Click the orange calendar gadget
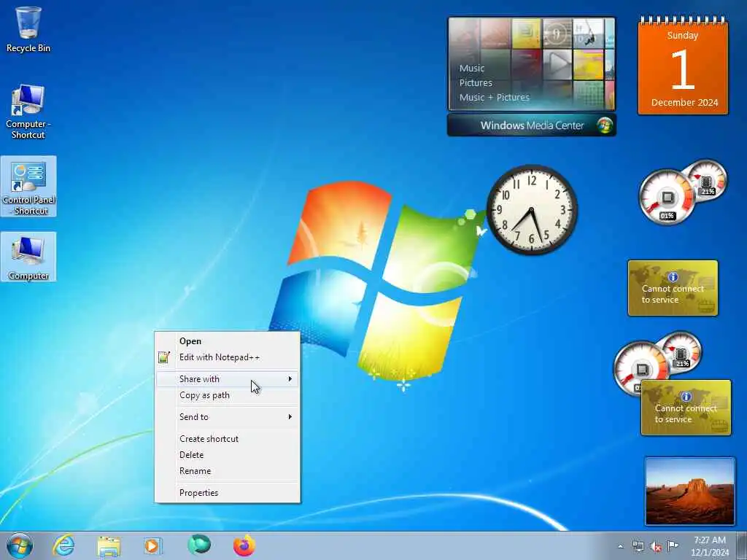Screen dimensions: 747x560 click(x=683, y=66)
